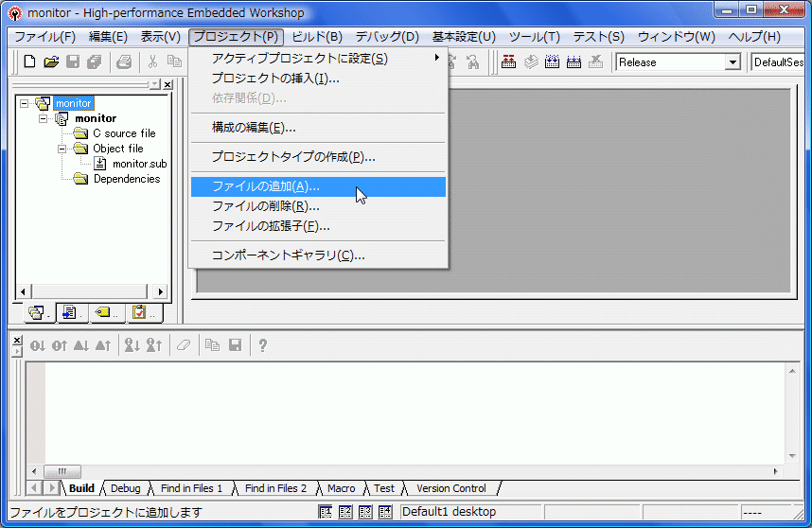Select the C source file folder
Image resolution: width=812 pixels, height=528 pixels.
(x=124, y=133)
